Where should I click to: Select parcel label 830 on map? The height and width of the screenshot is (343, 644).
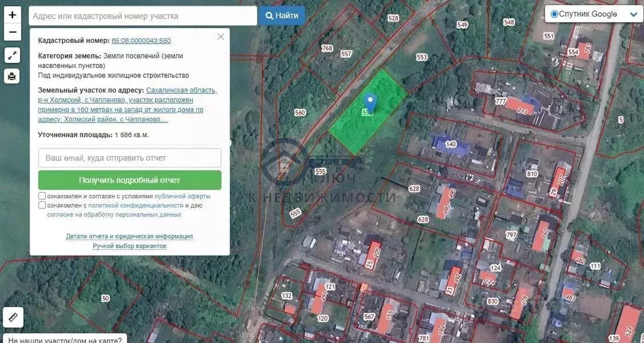coord(492,301)
